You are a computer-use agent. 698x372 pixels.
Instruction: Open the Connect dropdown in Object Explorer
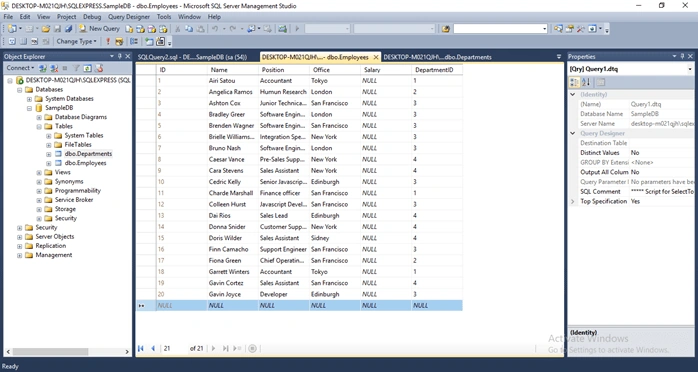click(x=20, y=68)
